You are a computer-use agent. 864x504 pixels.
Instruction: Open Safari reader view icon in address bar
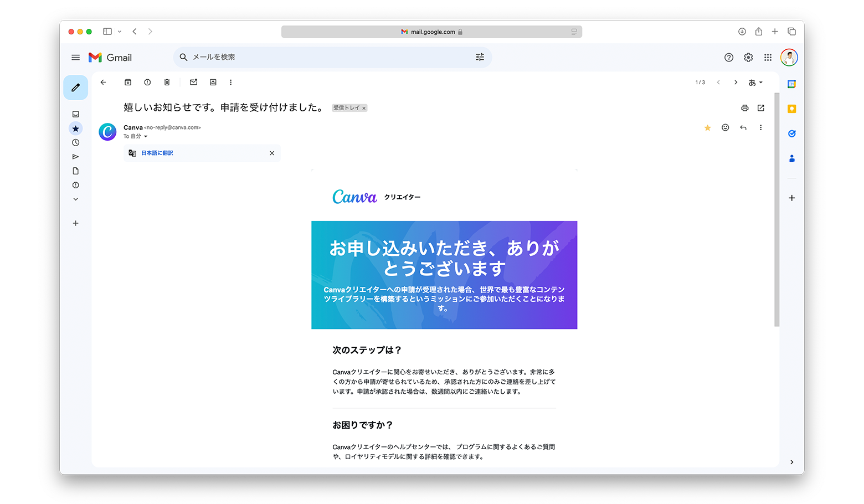[x=574, y=32]
